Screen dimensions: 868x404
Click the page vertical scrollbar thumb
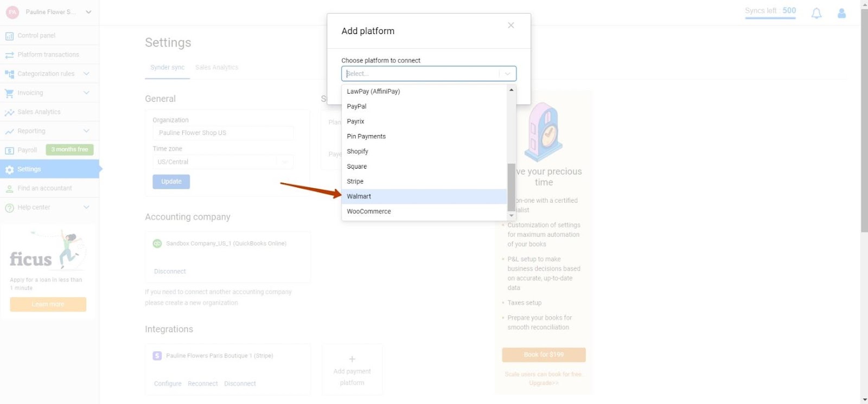864,120
